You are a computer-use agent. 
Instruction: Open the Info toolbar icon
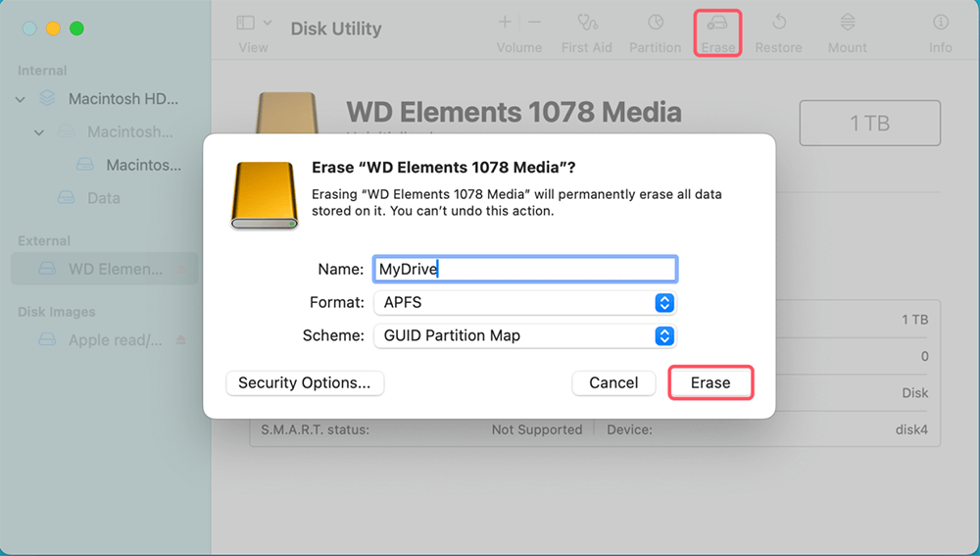click(x=940, y=24)
